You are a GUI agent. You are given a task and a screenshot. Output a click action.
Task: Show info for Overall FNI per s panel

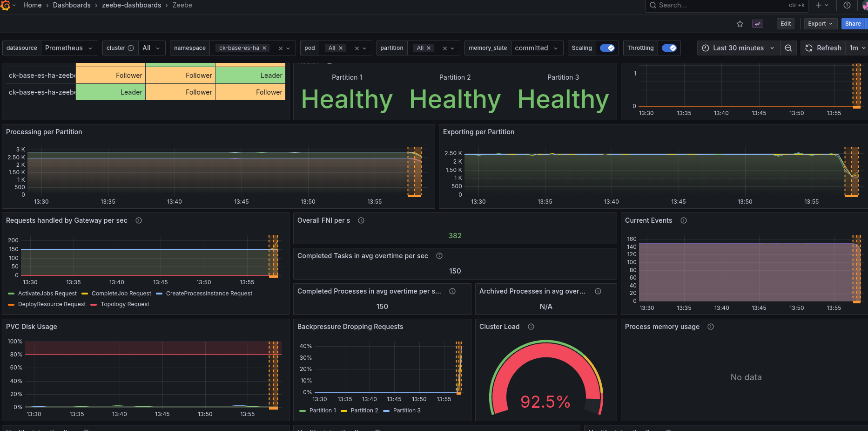pyautogui.click(x=361, y=220)
